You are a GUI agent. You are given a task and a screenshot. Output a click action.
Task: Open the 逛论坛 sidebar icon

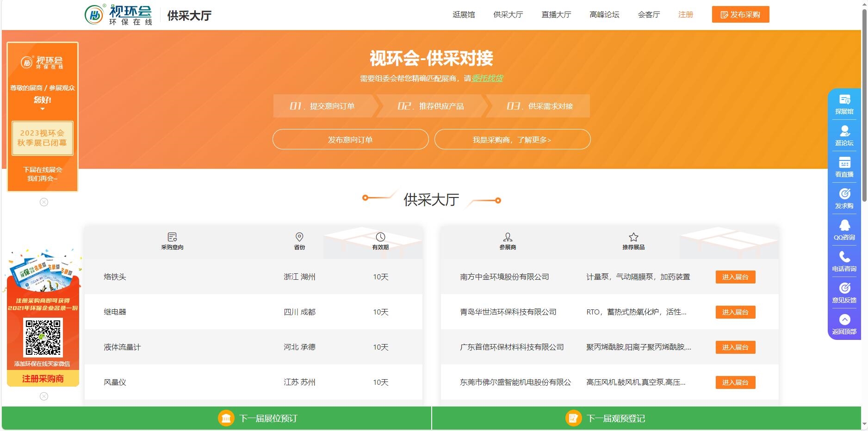[844, 131]
